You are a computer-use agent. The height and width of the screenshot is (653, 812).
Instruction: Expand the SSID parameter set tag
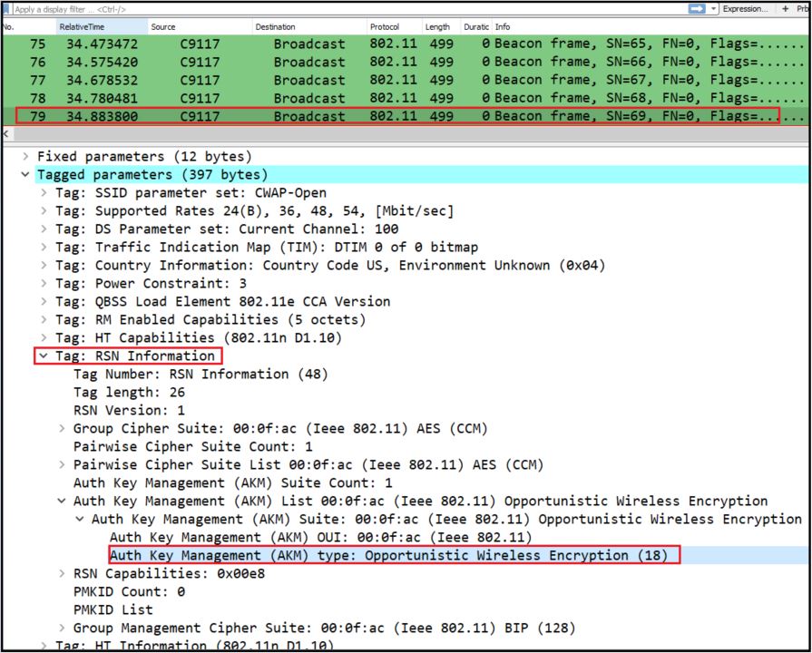tap(44, 193)
